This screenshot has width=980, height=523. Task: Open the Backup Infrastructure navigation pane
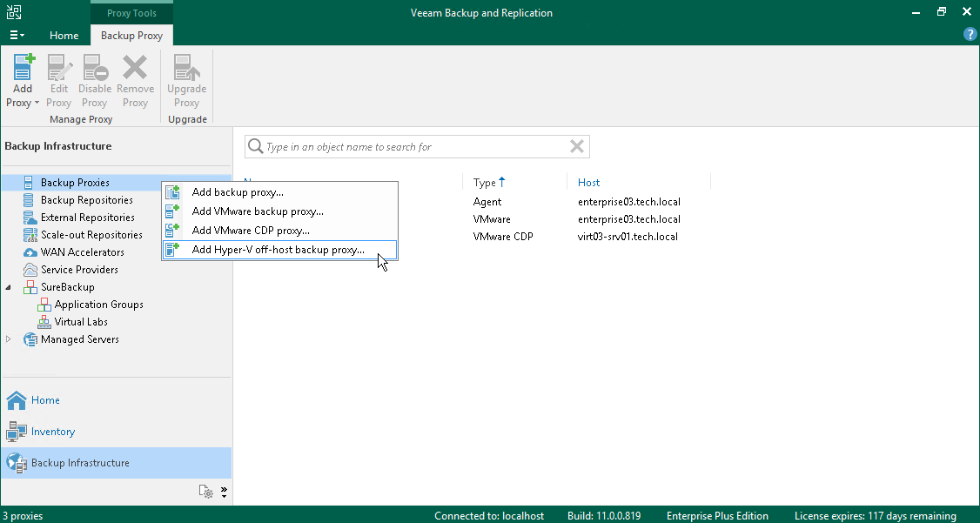[x=117, y=463]
